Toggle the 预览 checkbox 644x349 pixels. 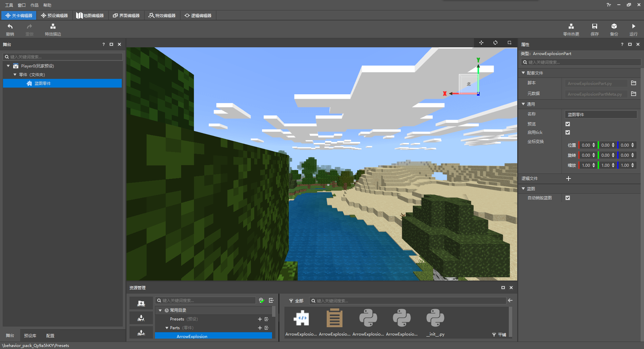point(568,124)
